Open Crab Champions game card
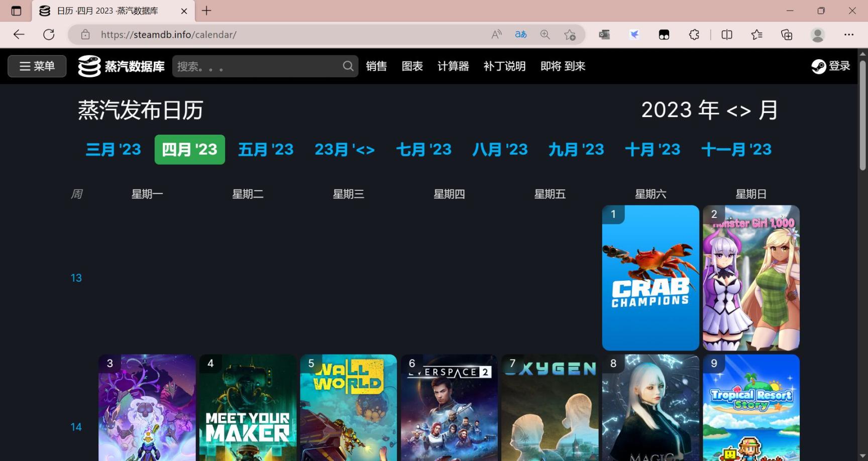This screenshot has height=461, width=868. point(650,278)
